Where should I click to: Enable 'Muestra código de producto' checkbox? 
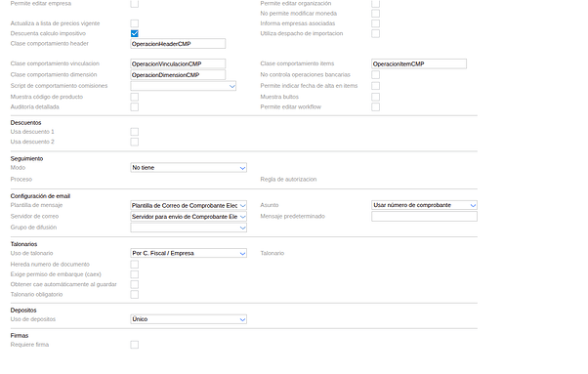coord(134,97)
